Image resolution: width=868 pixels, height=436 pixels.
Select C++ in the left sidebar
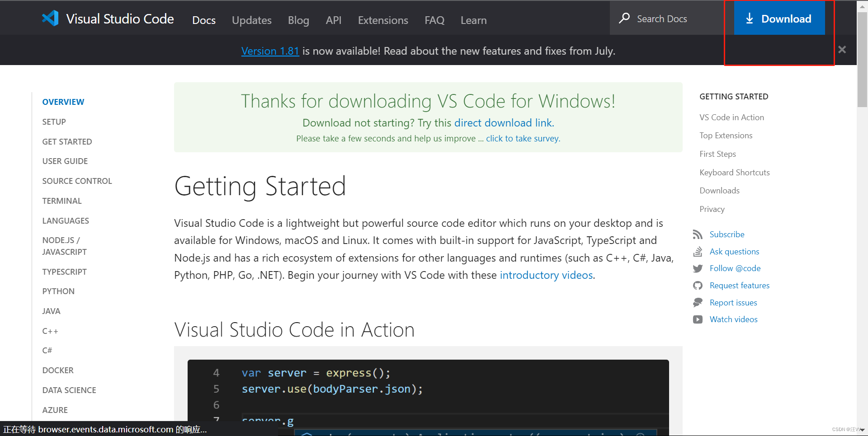tap(50, 331)
